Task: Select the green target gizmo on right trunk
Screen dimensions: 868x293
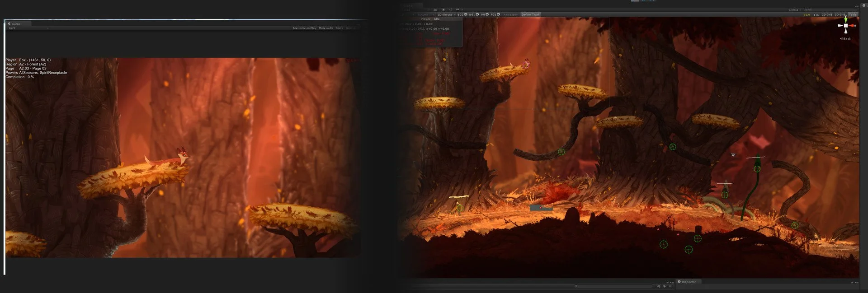Action: pyautogui.click(x=672, y=147)
